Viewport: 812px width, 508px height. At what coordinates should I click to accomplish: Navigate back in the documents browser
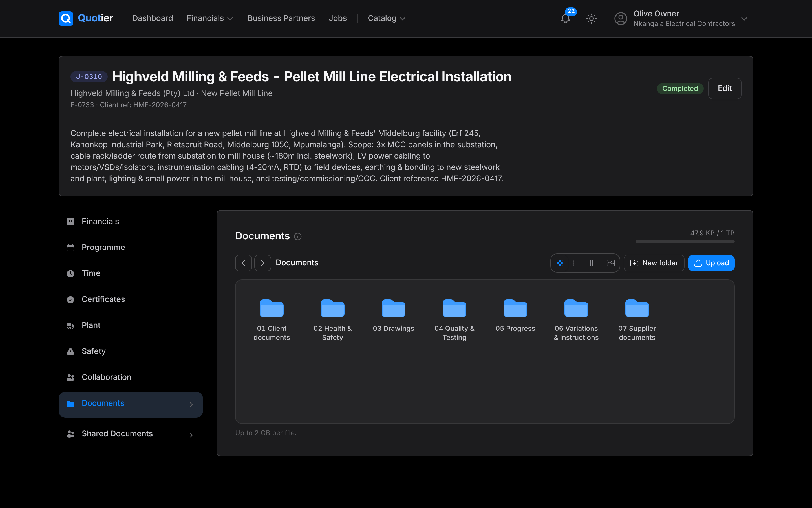coord(244,263)
